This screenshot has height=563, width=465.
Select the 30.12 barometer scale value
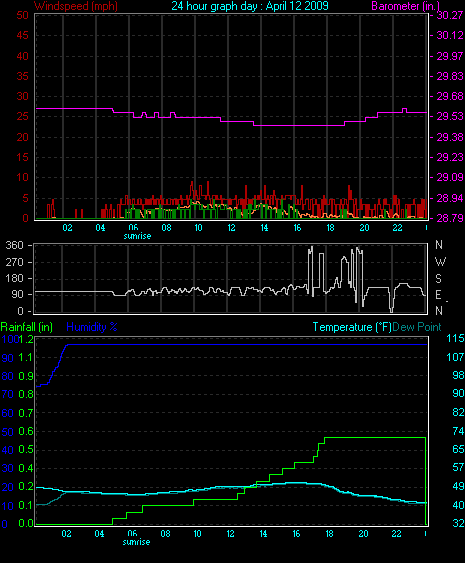click(450, 35)
